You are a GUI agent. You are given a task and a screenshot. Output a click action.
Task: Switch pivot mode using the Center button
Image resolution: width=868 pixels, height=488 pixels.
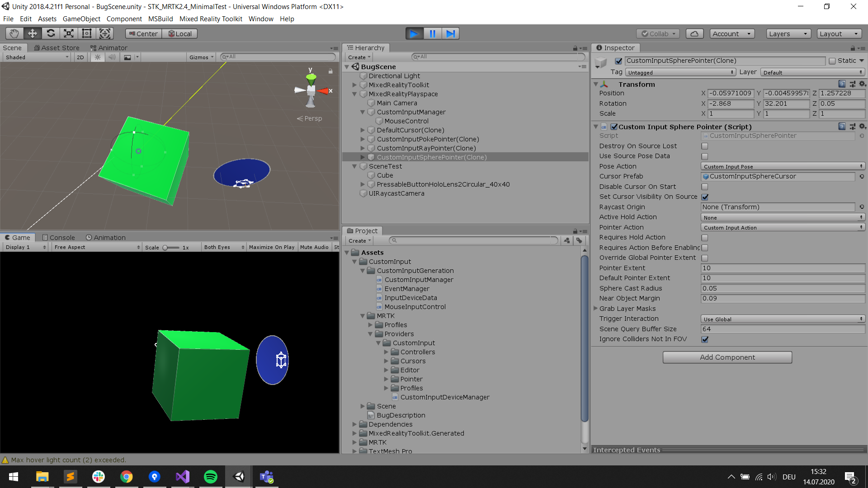pyautogui.click(x=142, y=33)
